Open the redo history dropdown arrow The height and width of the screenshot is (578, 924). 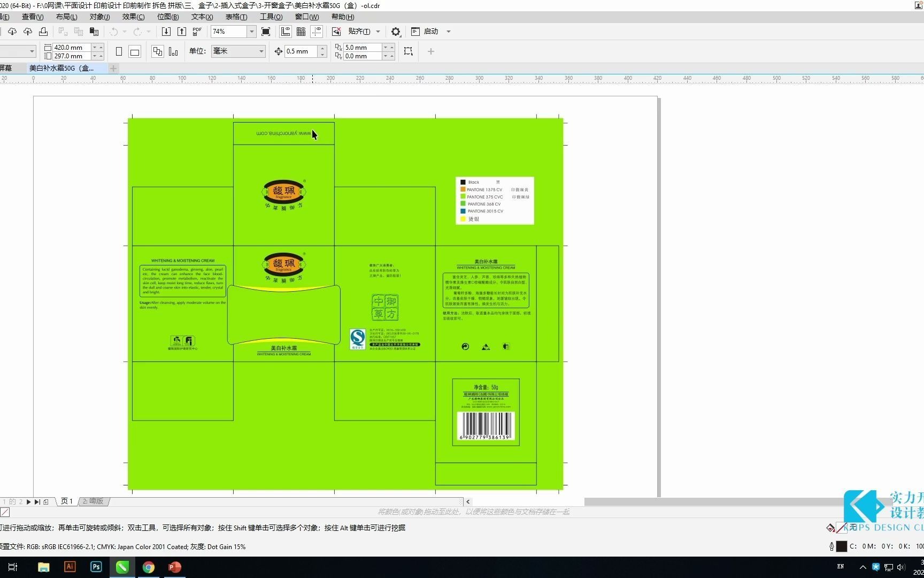(149, 32)
